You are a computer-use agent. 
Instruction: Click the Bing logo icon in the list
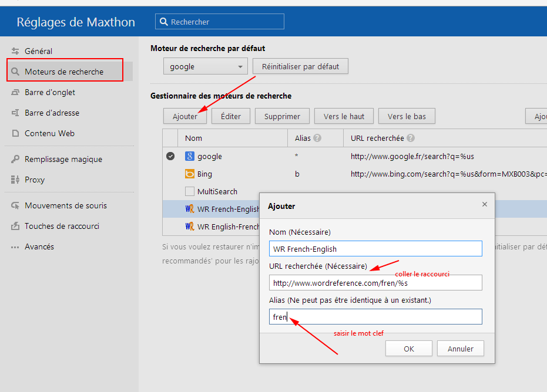(x=189, y=174)
